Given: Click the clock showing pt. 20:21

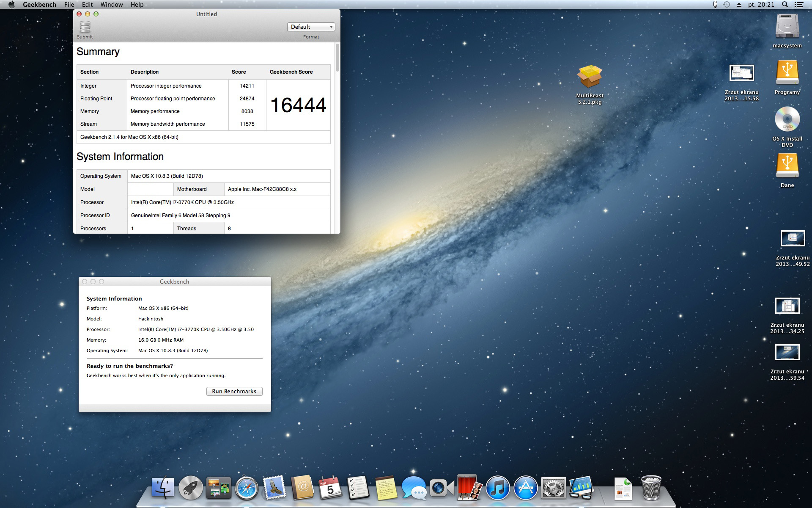Looking at the screenshot, I should click(761, 4).
